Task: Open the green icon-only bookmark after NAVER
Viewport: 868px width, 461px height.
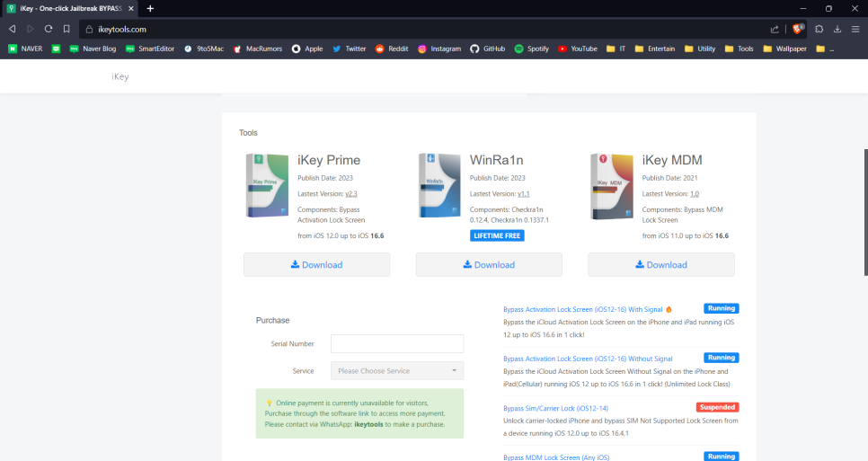Action: point(56,49)
